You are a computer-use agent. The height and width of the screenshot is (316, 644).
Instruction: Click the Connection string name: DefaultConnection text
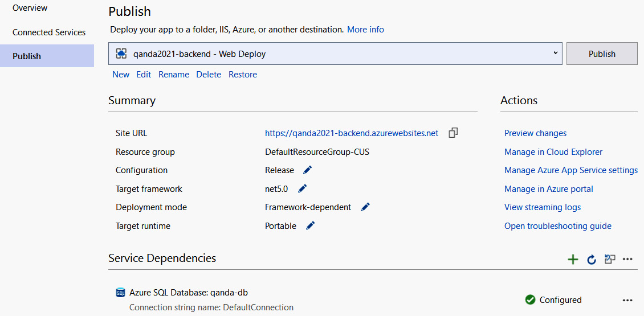click(211, 307)
